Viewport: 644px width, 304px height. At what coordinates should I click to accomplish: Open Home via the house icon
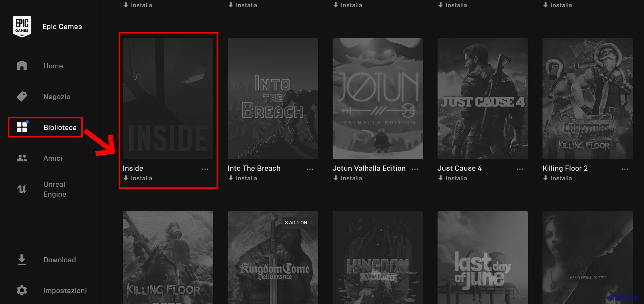coord(22,66)
